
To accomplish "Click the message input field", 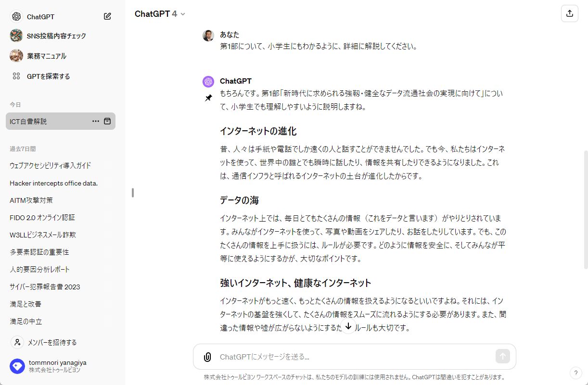I will 354,357.
